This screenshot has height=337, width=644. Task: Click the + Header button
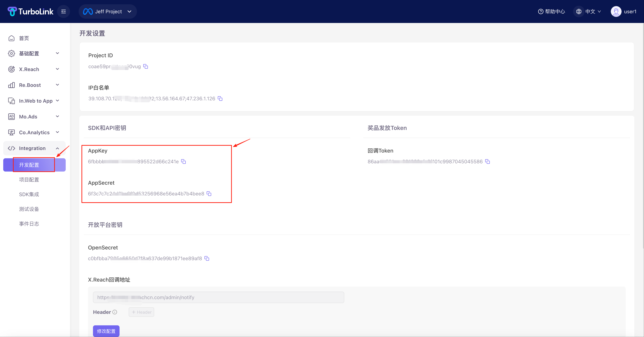tap(141, 312)
